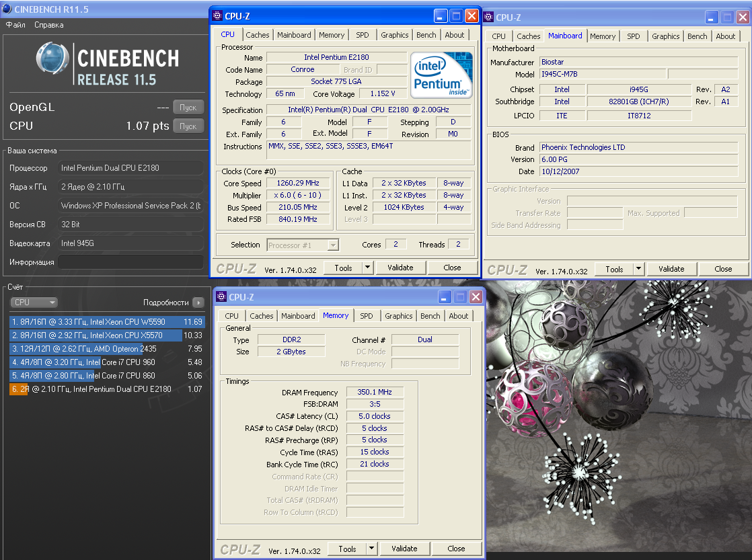Click the Cinebench title bar app icon

[x=7, y=9]
